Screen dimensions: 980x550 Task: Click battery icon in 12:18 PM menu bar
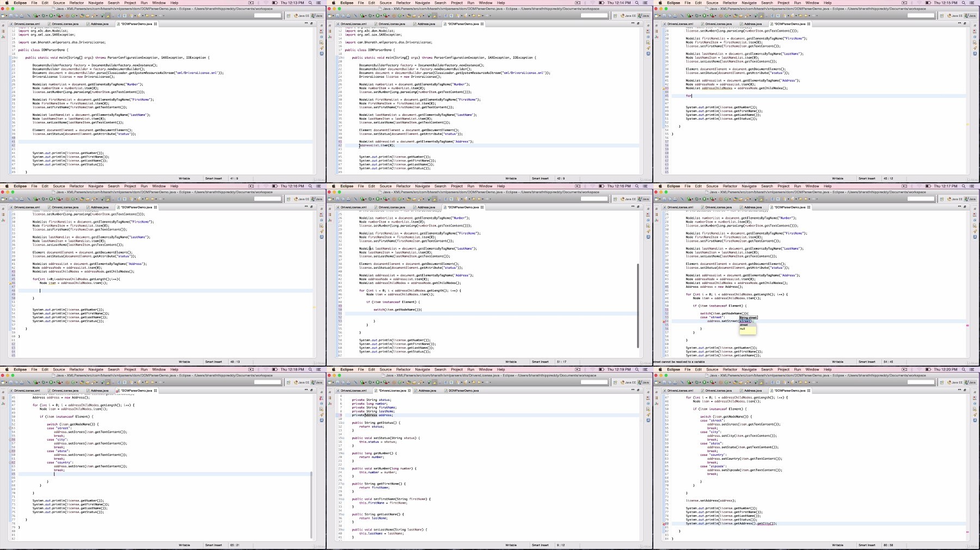click(x=275, y=369)
